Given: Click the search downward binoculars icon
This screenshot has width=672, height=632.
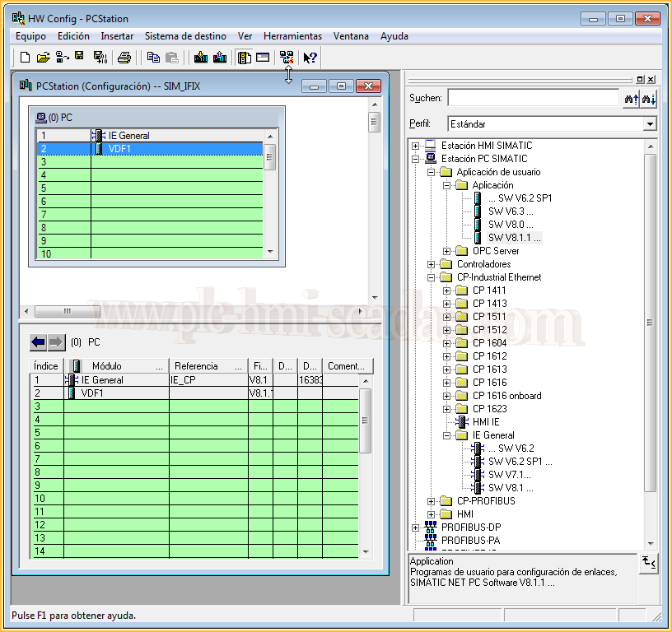Looking at the screenshot, I should click(x=649, y=99).
